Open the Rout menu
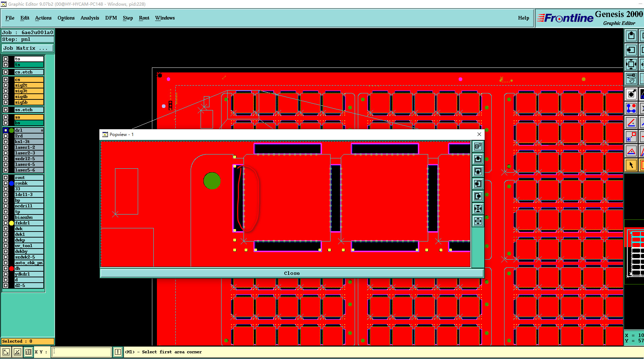 coord(144,18)
